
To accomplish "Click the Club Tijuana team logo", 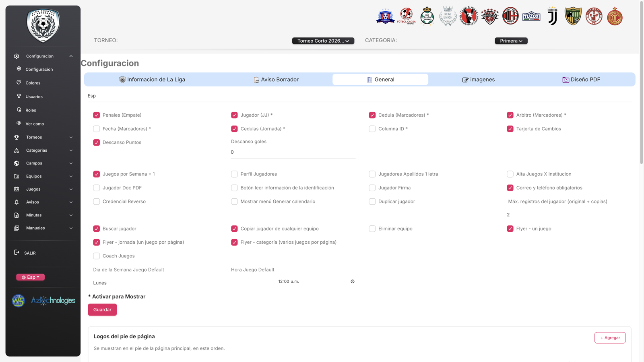I will (x=469, y=16).
